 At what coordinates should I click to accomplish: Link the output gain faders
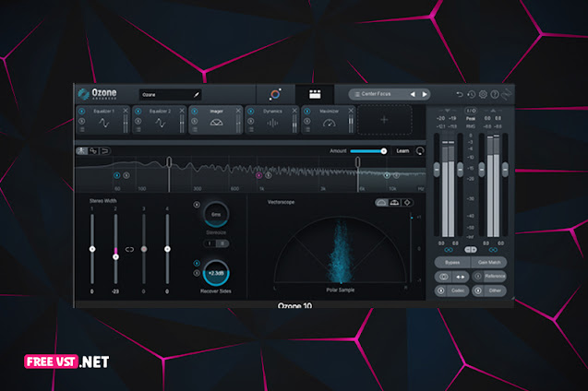coord(493,250)
